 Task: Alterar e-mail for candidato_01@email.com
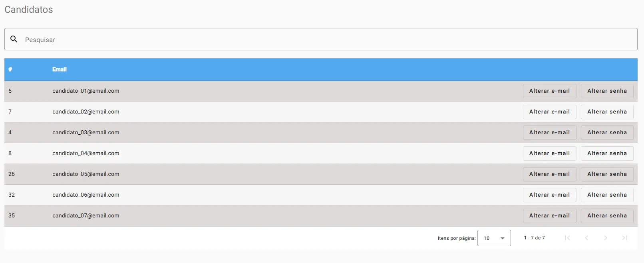[549, 91]
